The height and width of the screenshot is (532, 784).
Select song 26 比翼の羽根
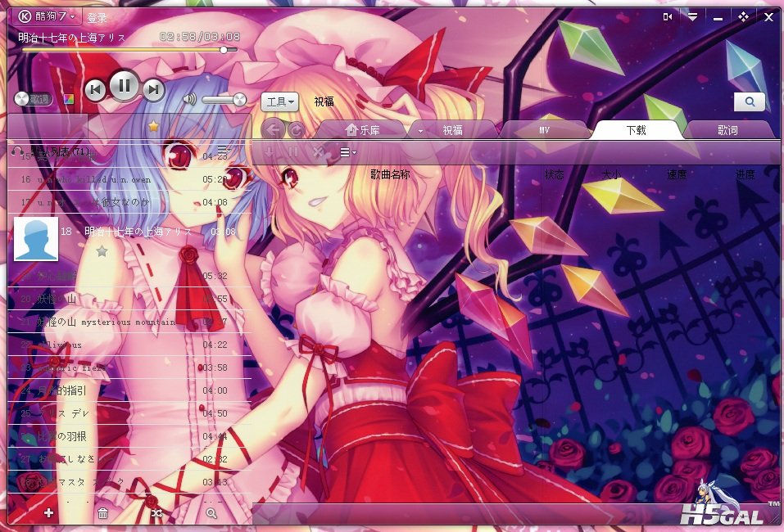[129, 436]
